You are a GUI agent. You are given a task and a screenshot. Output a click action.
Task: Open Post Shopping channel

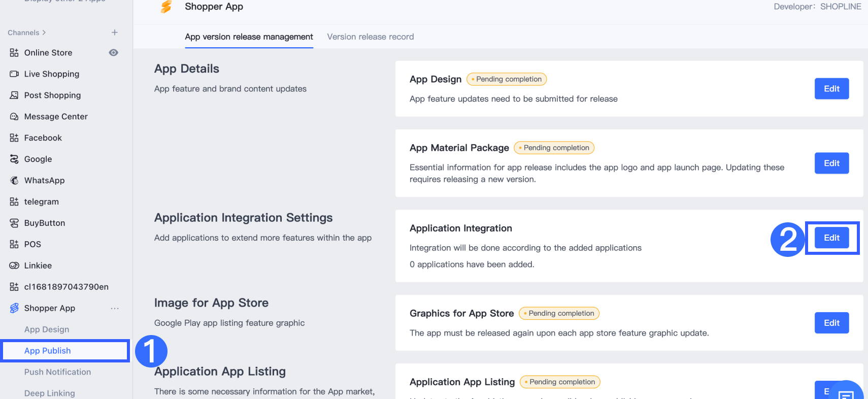(52, 95)
